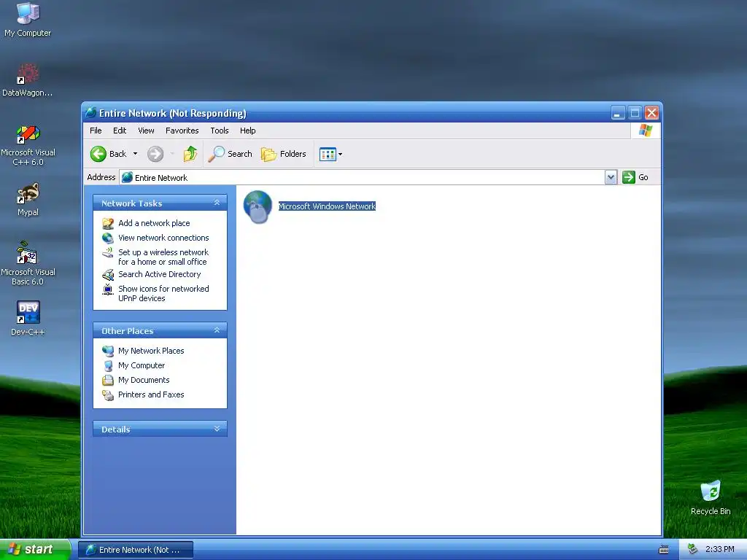Viewport: 747px width, 560px height.
Task: Click the Microsoft Windows Network label
Action: point(327,206)
